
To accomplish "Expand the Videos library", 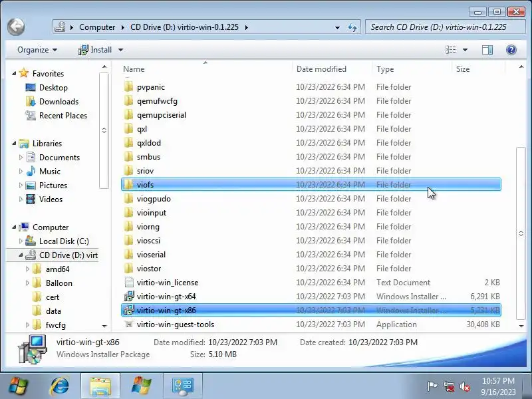I will pos(21,199).
